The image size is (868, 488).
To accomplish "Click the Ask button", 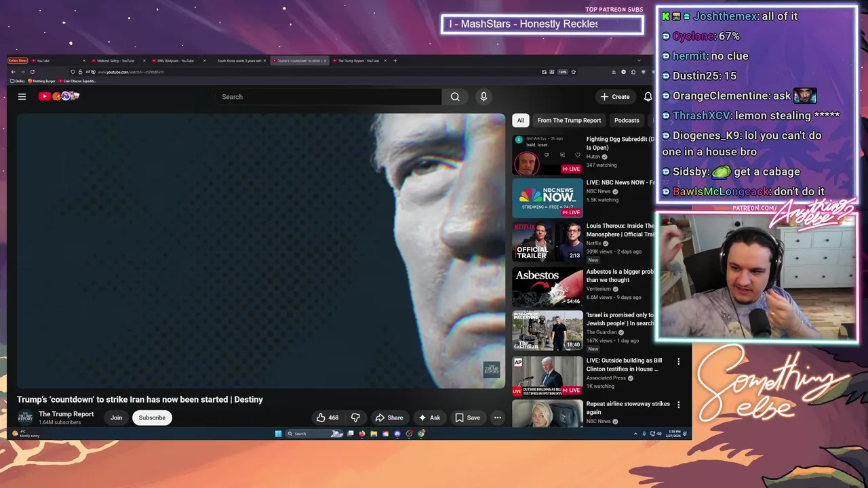I will click(x=429, y=418).
